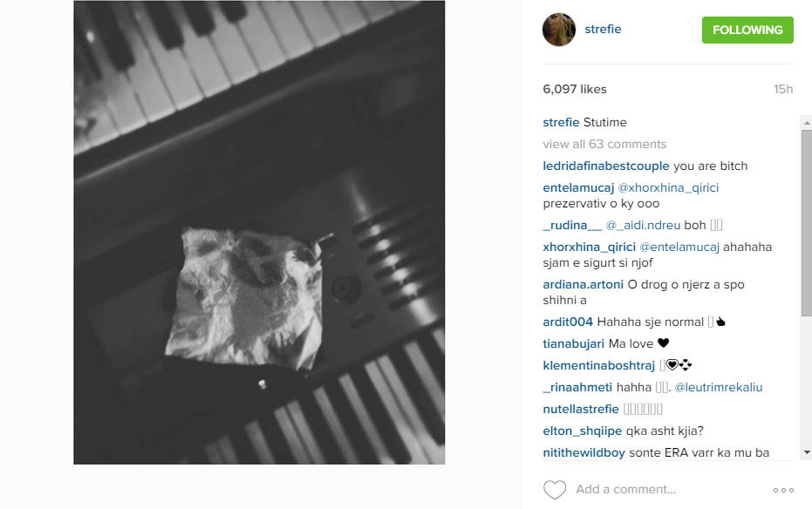Screen dimensions: 812x509
Task: Click the comments scrollbar down arrow
Action: [x=806, y=452]
